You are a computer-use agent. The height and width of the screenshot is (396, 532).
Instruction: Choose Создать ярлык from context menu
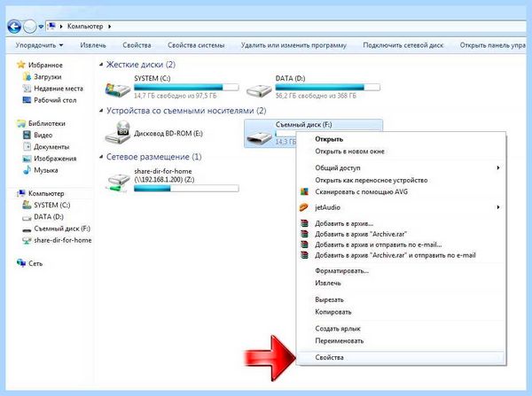(x=401, y=329)
